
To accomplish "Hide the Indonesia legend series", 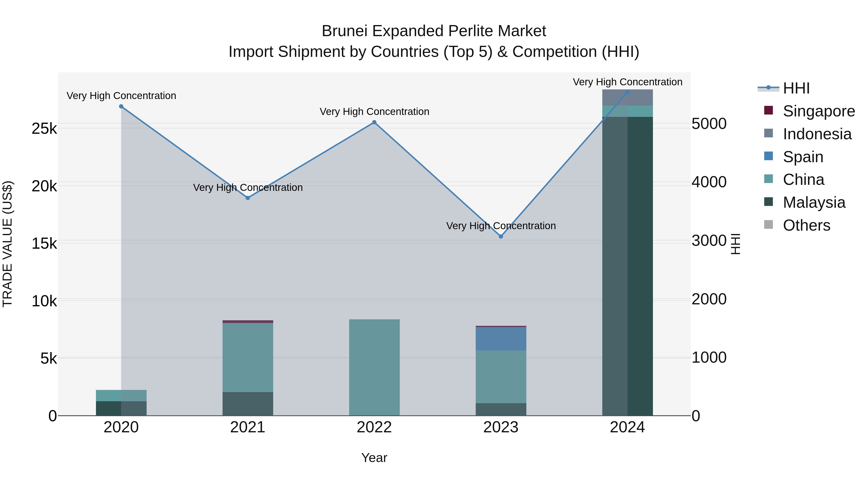I will [808, 134].
